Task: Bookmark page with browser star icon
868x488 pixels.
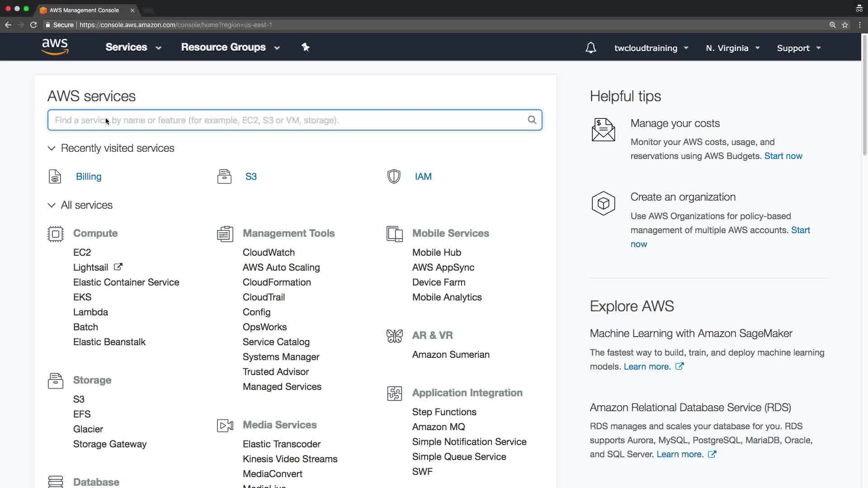Action: 844,25
